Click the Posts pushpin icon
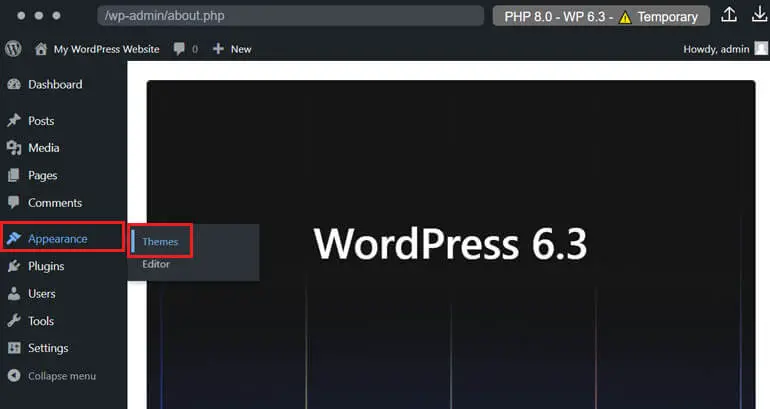770x409 pixels. point(14,120)
